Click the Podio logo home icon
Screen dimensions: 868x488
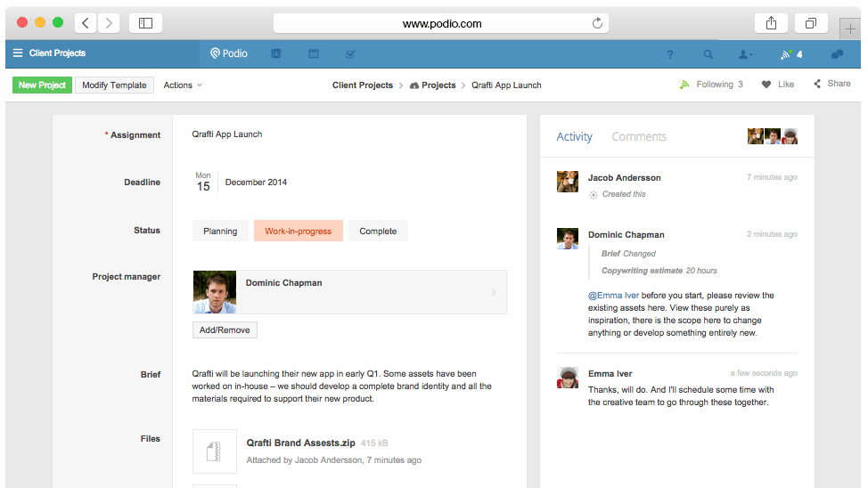tap(216, 53)
